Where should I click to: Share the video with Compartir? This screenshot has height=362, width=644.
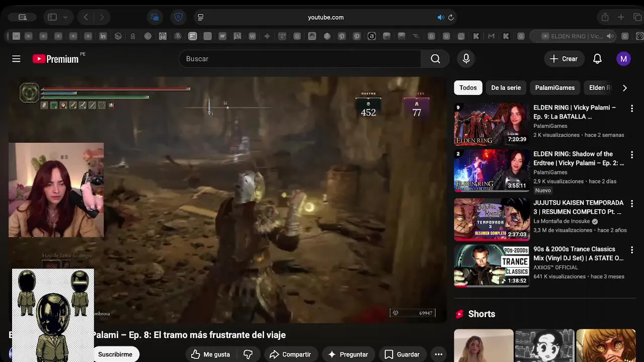[290, 354]
